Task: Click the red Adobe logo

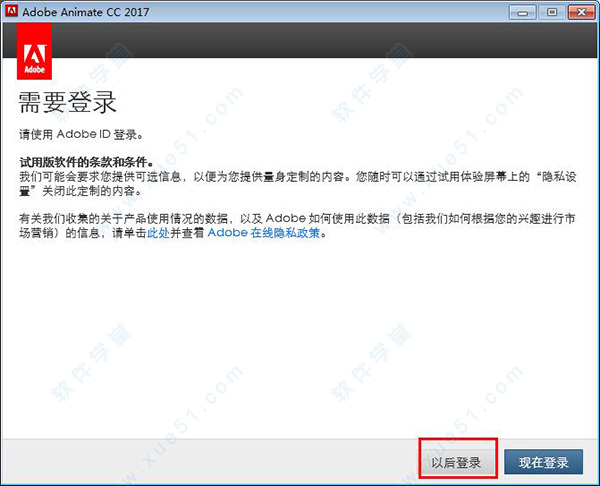Action: [x=34, y=51]
